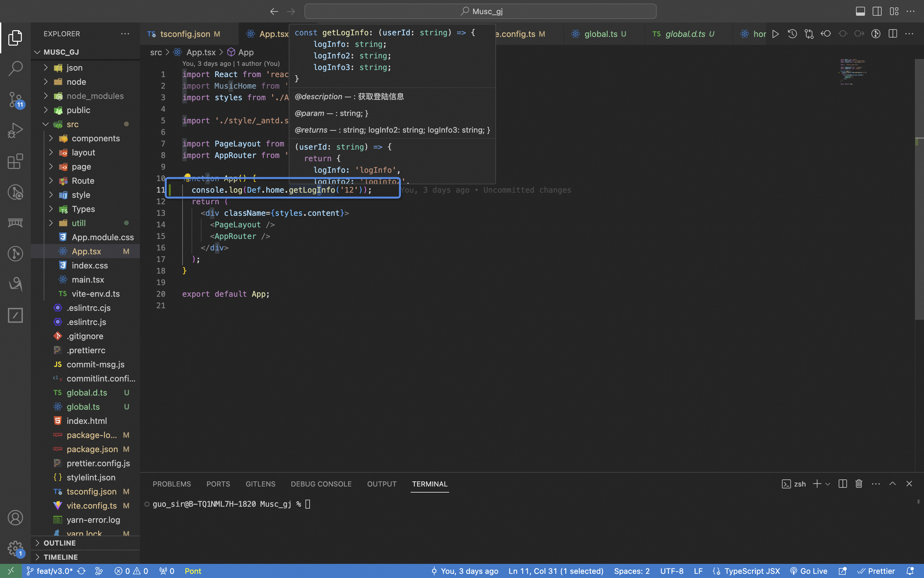Open the Explorer view in activity bar
Image resolution: width=924 pixels, height=578 pixels.
[x=15, y=38]
